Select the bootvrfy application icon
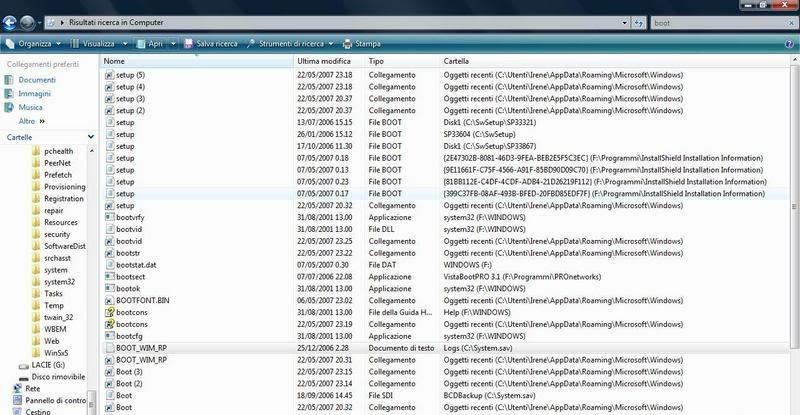Viewport: 800px width, 415px height. [x=109, y=217]
